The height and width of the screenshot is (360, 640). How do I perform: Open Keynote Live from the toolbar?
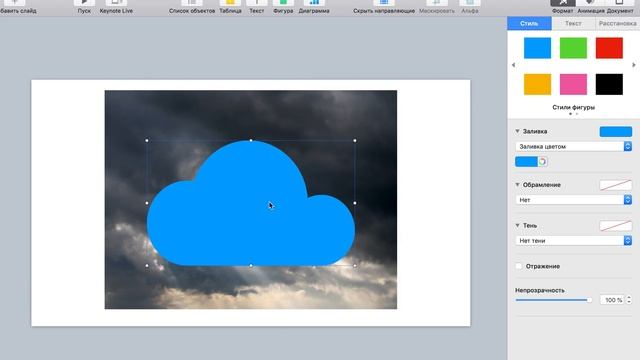pyautogui.click(x=116, y=7)
